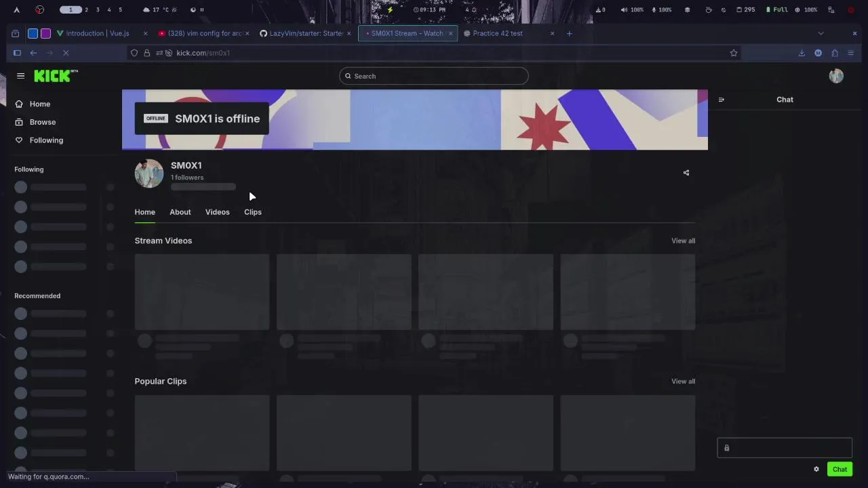Click the battery Full indicator
This screenshot has height=488, width=868.
coord(777,9)
